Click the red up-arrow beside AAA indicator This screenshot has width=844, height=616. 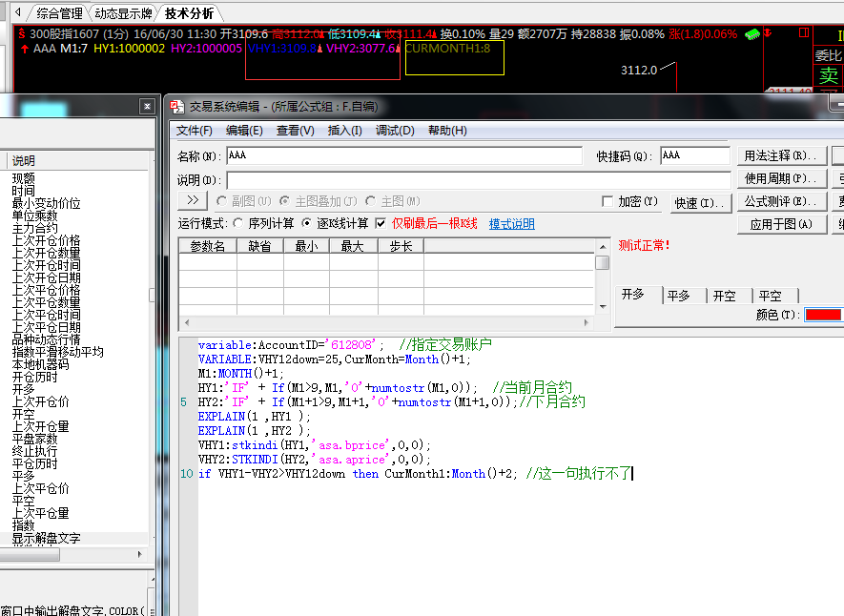tap(24, 49)
